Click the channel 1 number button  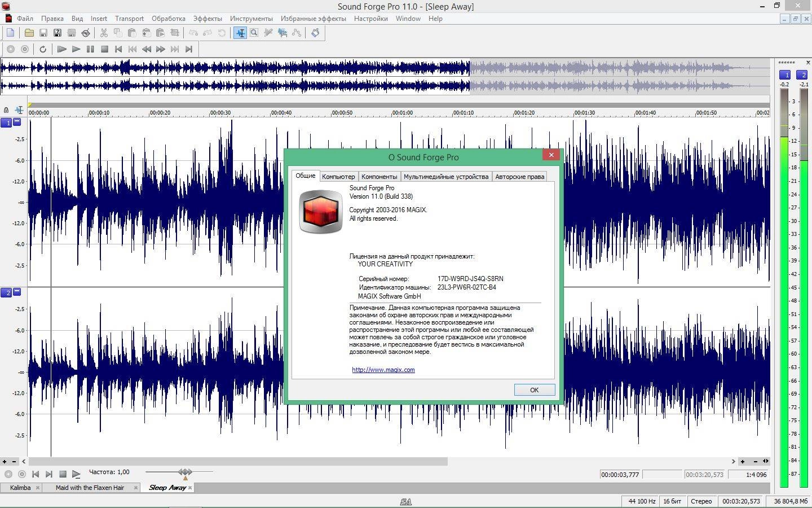[x=6, y=122]
